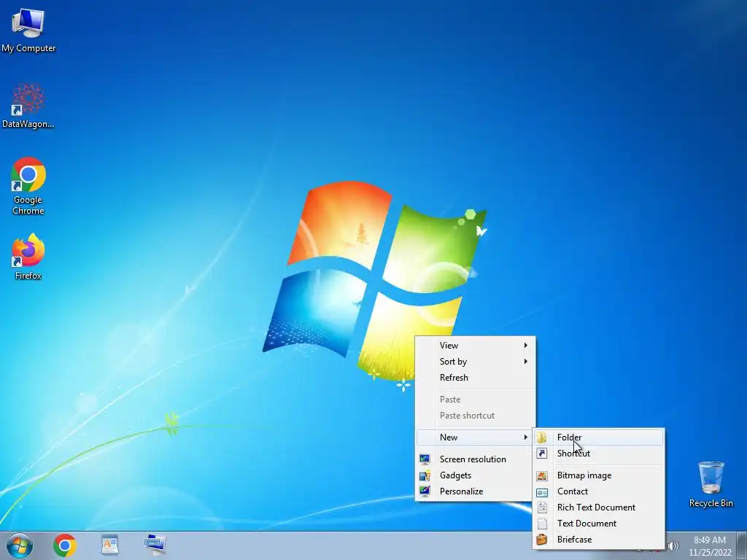This screenshot has width=747, height=560.
Task: Click the arrow next to View
Action: (525, 345)
